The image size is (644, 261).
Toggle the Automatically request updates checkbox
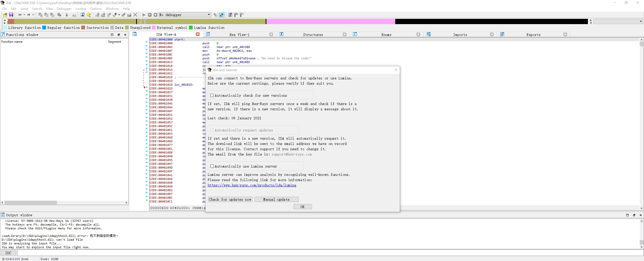click(212, 130)
